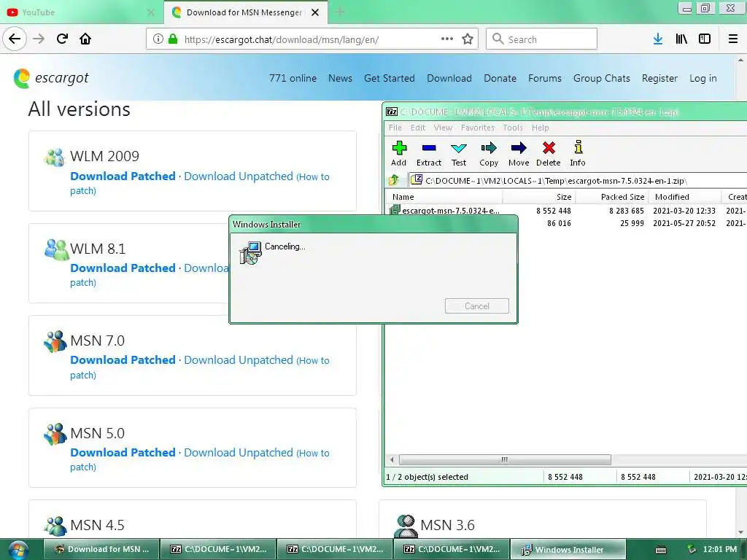747x560 pixels.
Task: Click the Register link
Action: click(x=659, y=78)
